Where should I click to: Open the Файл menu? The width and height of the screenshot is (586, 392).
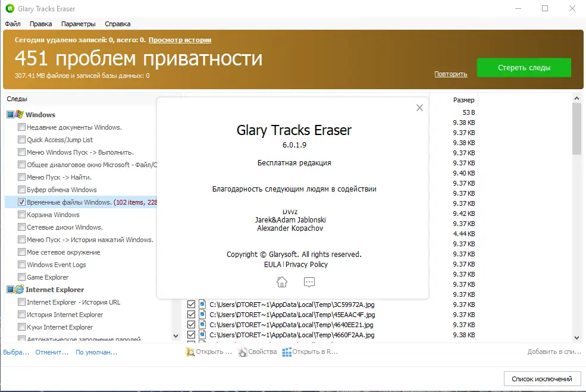tap(12, 24)
